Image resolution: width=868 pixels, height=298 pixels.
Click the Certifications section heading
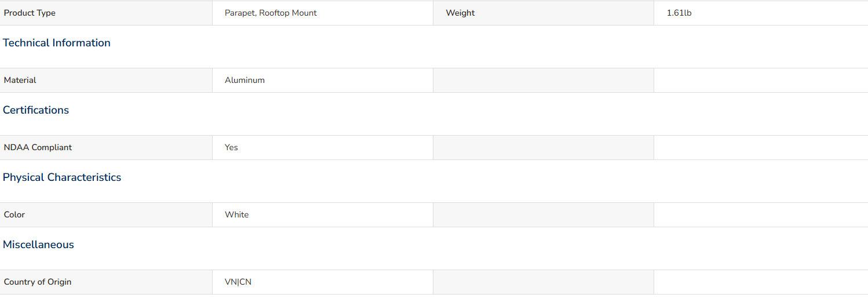click(36, 110)
